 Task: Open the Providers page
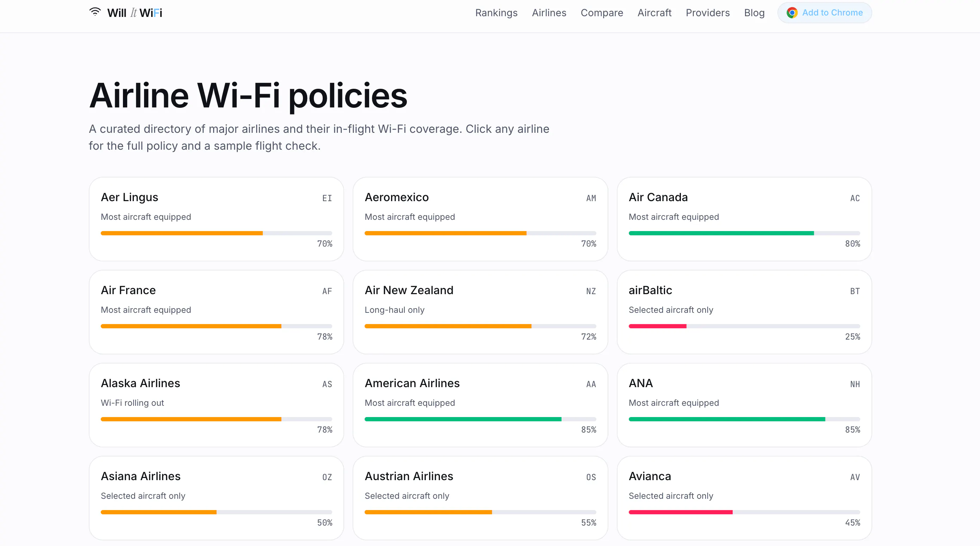point(708,13)
